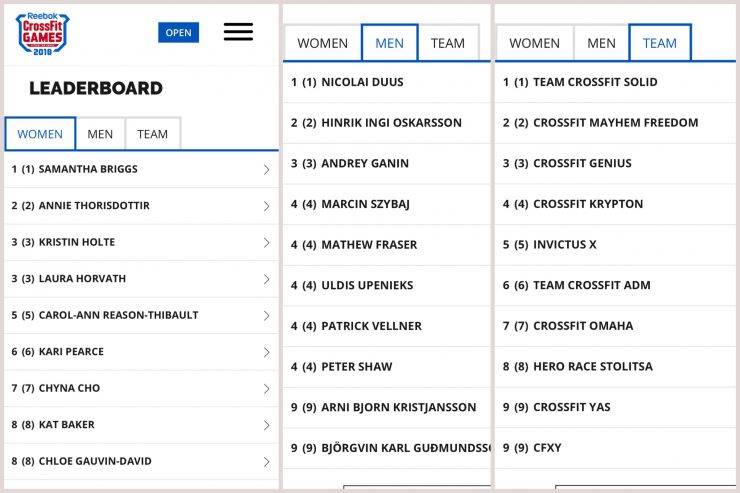Select the highlighted TEAM tab in right panel
740x493 pixels.
coord(660,43)
